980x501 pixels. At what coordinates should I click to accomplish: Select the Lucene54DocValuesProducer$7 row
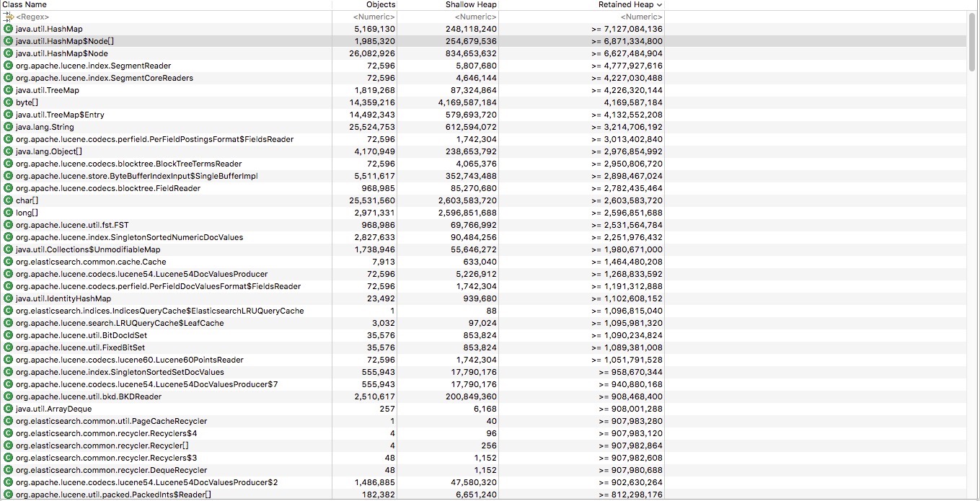[483, 384]
